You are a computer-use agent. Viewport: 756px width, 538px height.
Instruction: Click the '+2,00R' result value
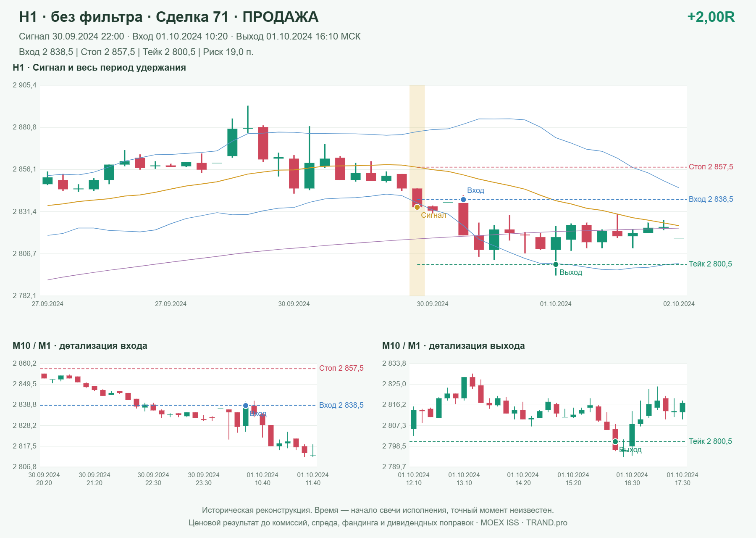(711, 17)
